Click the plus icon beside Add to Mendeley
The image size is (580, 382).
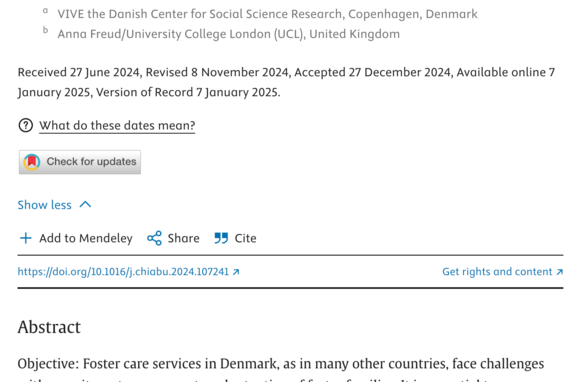[26, 238]
